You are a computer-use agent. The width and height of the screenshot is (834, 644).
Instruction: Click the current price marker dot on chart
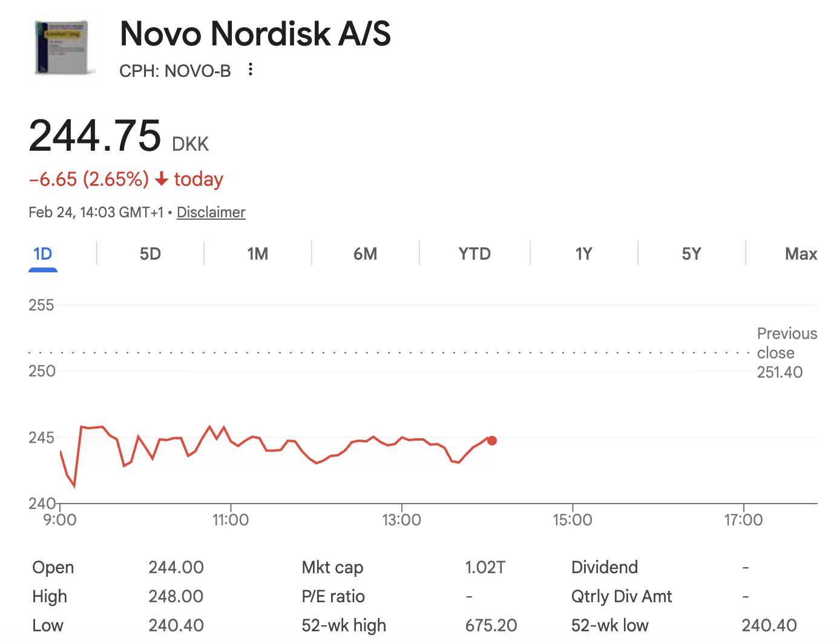tap(492, 441)
